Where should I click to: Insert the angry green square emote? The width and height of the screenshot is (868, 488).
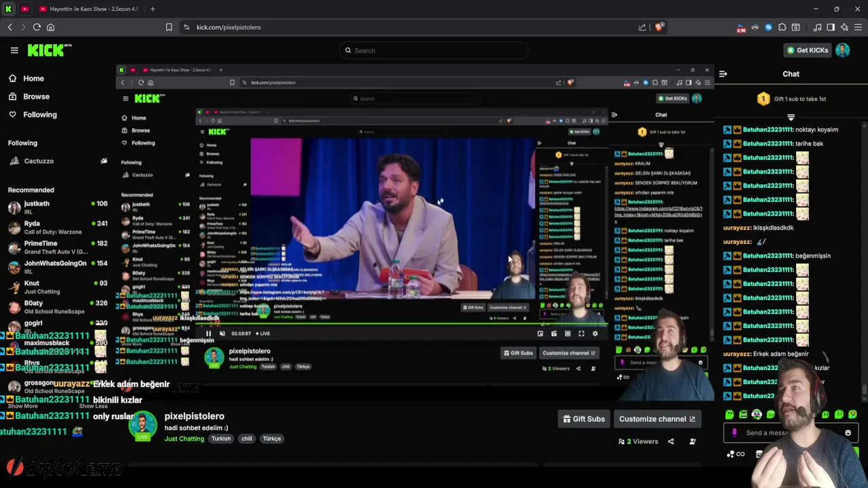click(743, 414)
